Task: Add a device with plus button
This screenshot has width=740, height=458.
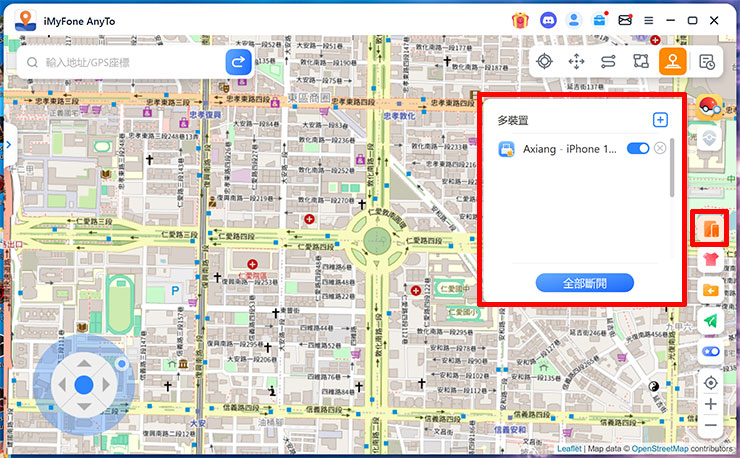Action: [x=660, y=120]
